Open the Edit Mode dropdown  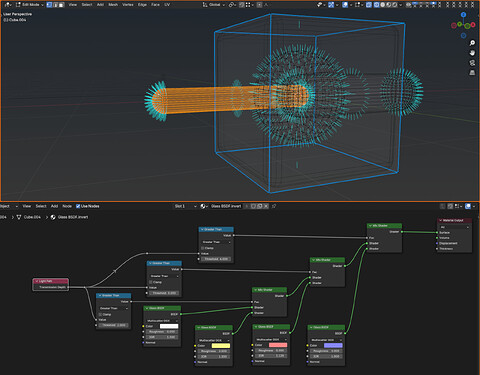coord(30,5)
